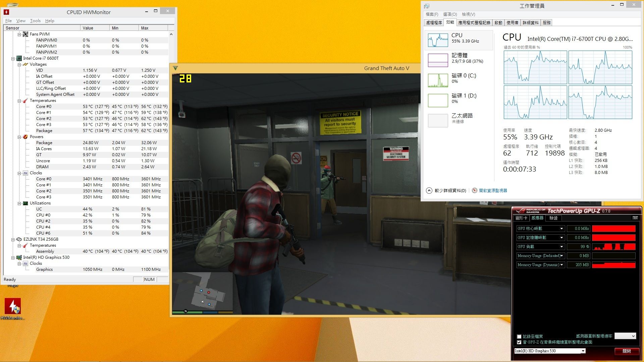Open the View menu in HWMonitor
Image resolution: width=644 pixels, height=362 pixels.
coord(21,21)
